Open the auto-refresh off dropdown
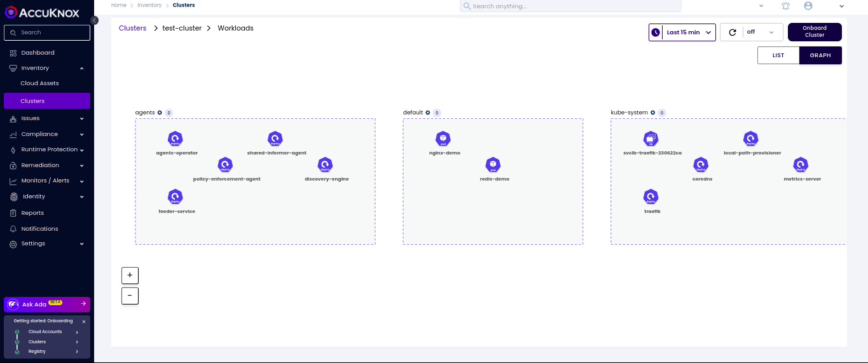 point(761,32)
